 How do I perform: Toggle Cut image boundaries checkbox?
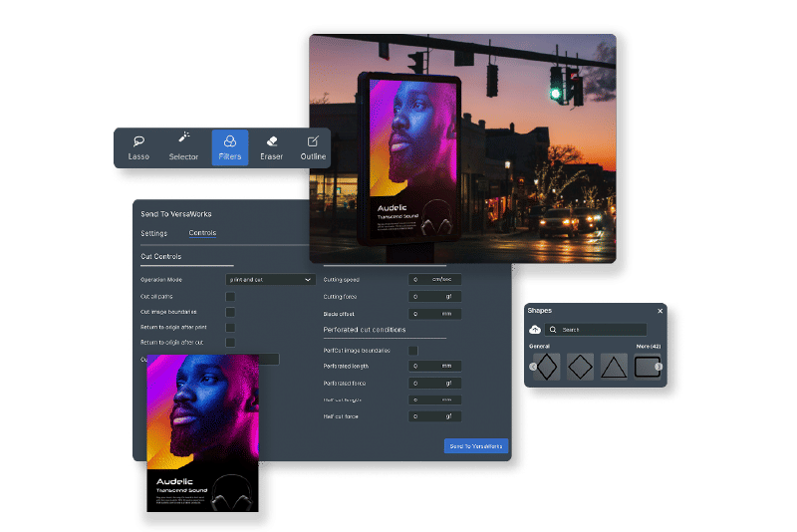point(230,312)
